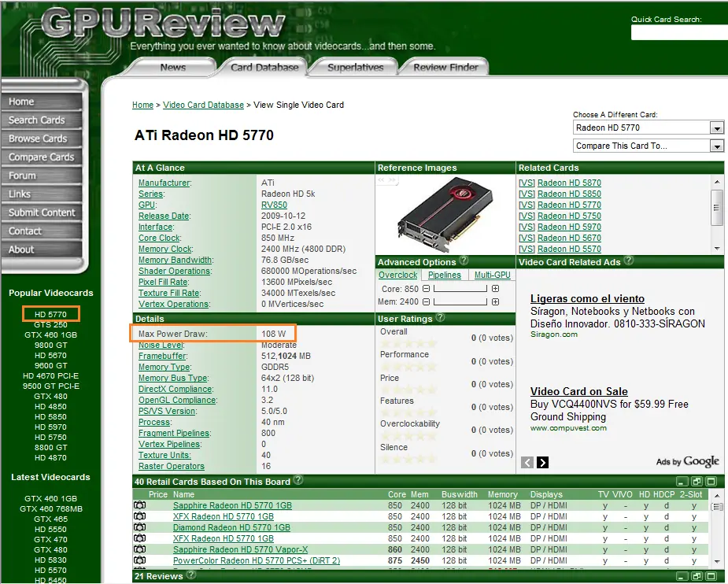Click Browse Cards in the sidebar menu
Image resolution: width=728 pixels, height=584 pixels.
pyautogui.click(x=42, y=139)
